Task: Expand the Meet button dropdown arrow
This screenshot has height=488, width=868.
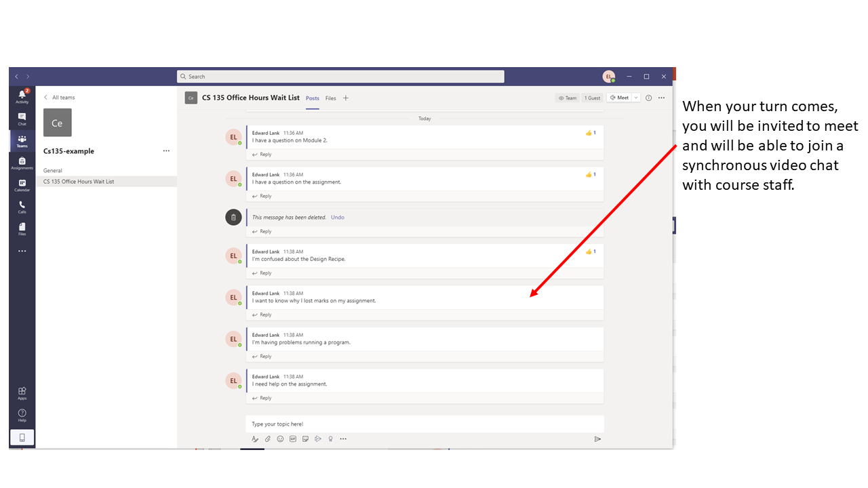Action: [636, 98]
